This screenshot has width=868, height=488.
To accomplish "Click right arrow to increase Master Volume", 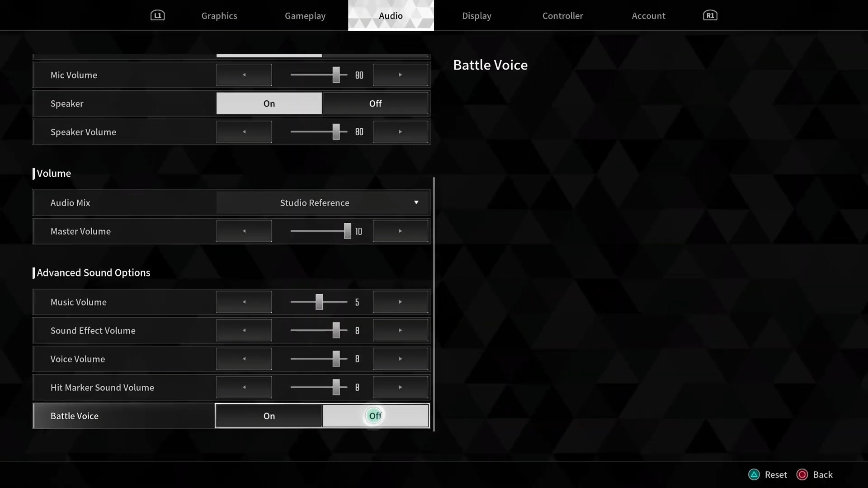I will pyautogui.click(x=400, y=231).
